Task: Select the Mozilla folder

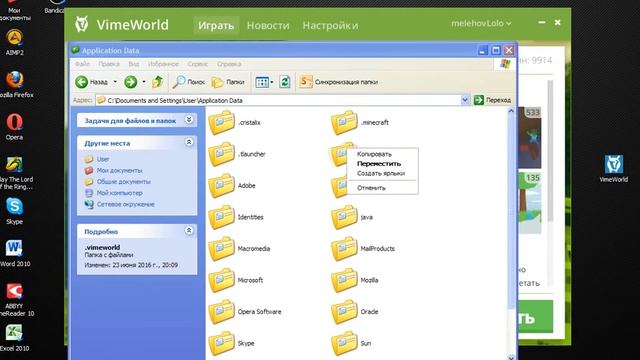Action: (x=355, y=280)
